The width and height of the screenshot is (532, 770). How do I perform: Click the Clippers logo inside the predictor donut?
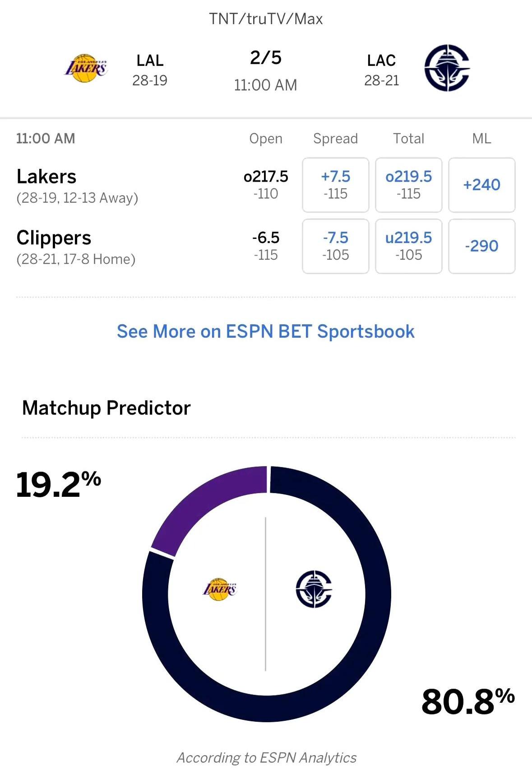tap(314, 589)
